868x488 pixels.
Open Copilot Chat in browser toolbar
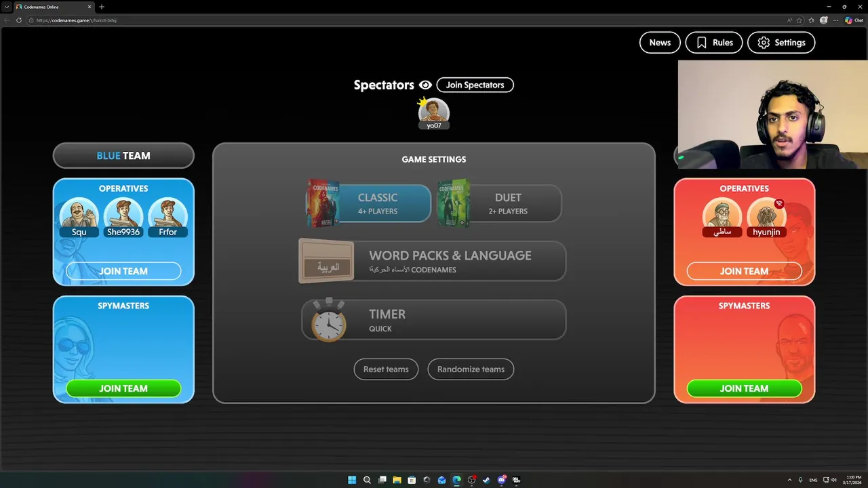[854, 20]
